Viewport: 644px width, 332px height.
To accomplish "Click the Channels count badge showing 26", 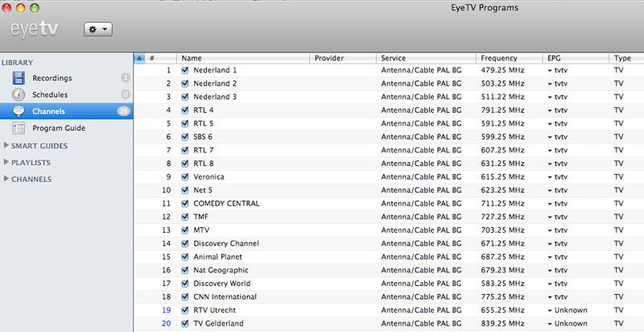I will (x=123, y=111).
